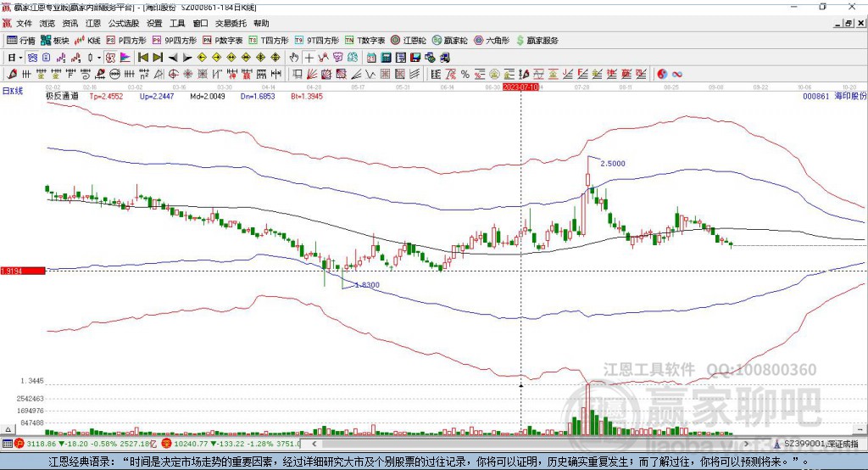Open the T四方形 tool

[269, 41]
